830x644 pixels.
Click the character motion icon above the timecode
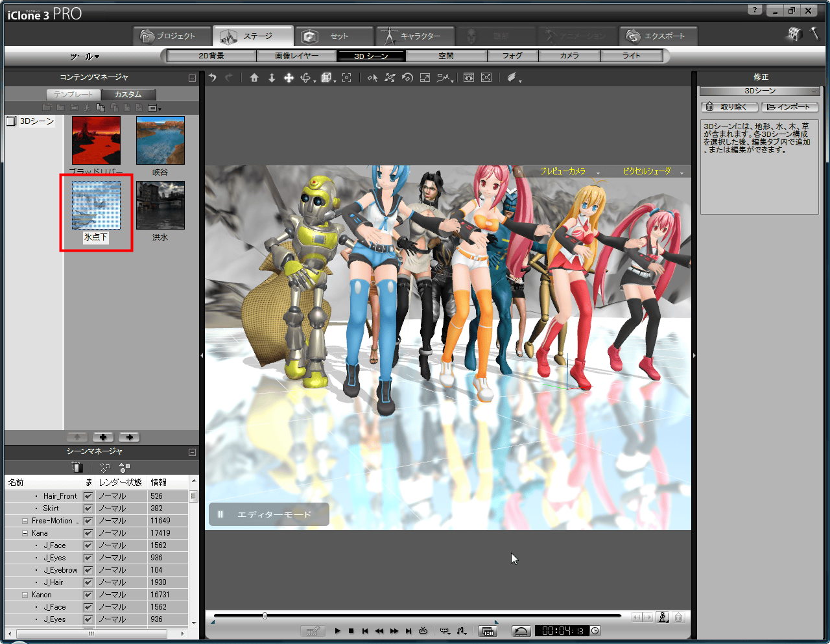point(662,617)
